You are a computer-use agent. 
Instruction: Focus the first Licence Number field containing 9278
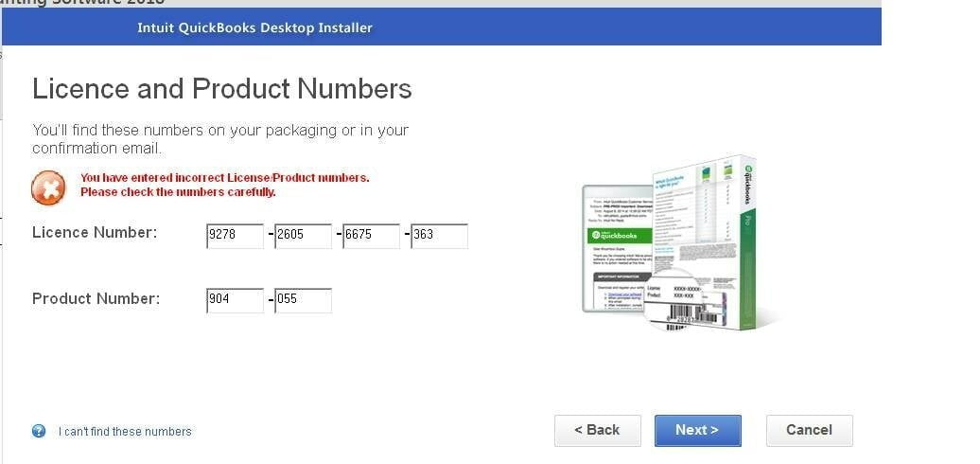click(x=235, y=236)
